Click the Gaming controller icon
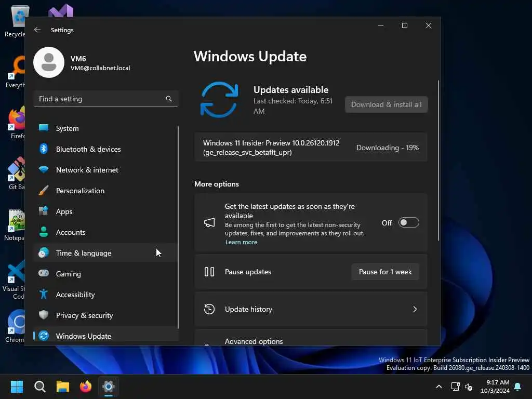This screenshot has height=399, width=532. (44, 273)
